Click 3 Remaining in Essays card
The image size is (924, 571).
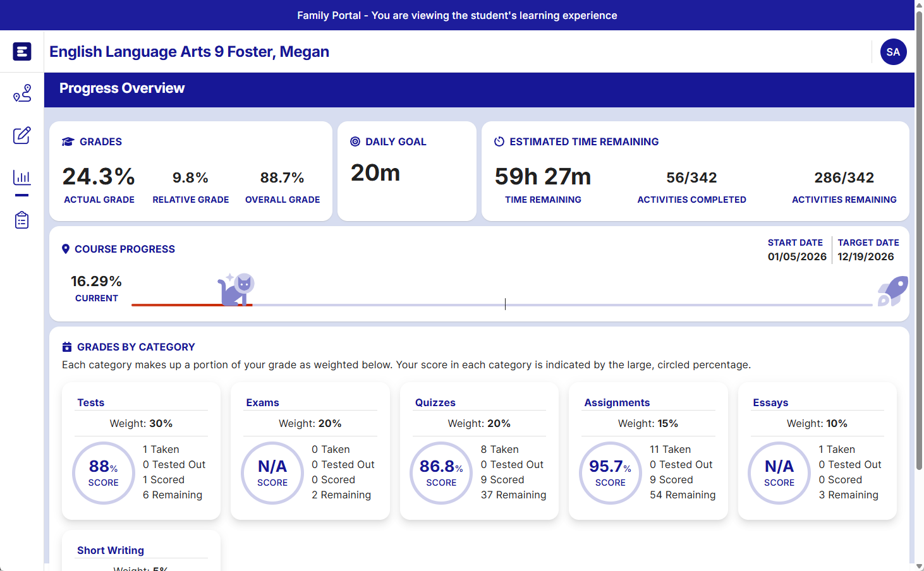[849, 495]
